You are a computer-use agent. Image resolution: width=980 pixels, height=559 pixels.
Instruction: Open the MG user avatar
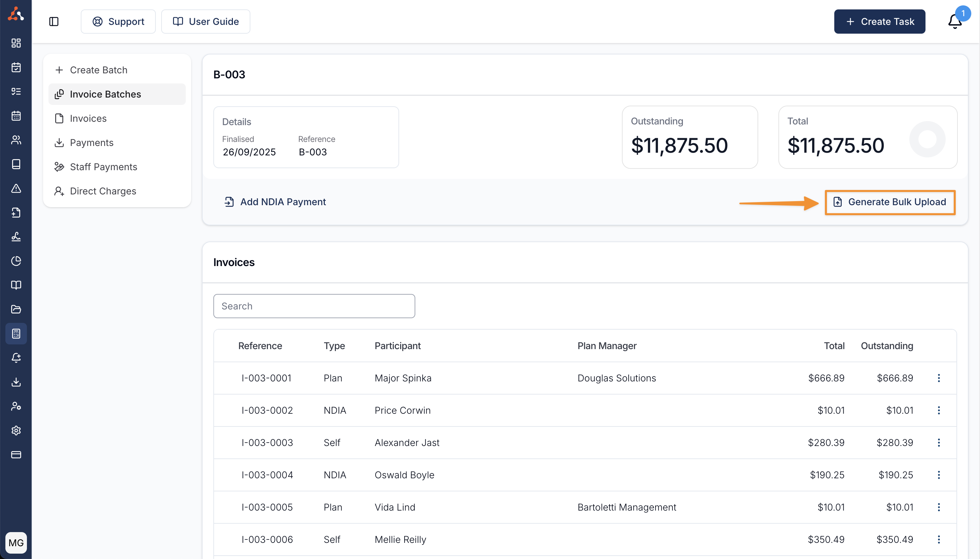click(16, 543)
